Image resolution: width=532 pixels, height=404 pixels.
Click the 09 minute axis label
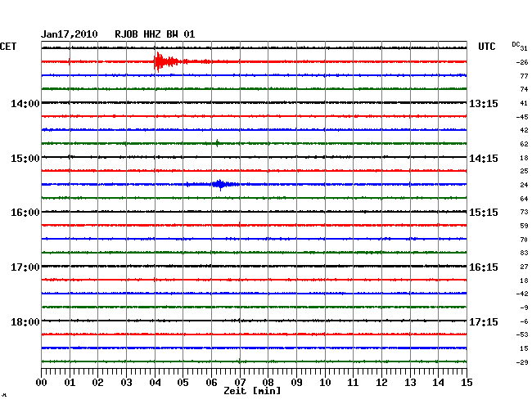pos(296,382)
